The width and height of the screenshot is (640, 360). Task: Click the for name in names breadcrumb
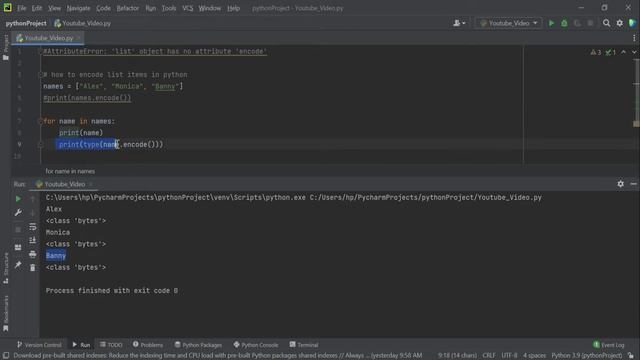(x=70, y=171)
